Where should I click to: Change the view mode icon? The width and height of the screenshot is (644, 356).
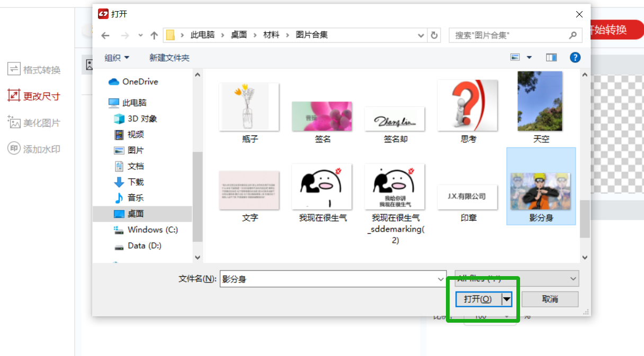tap(515, 57)
